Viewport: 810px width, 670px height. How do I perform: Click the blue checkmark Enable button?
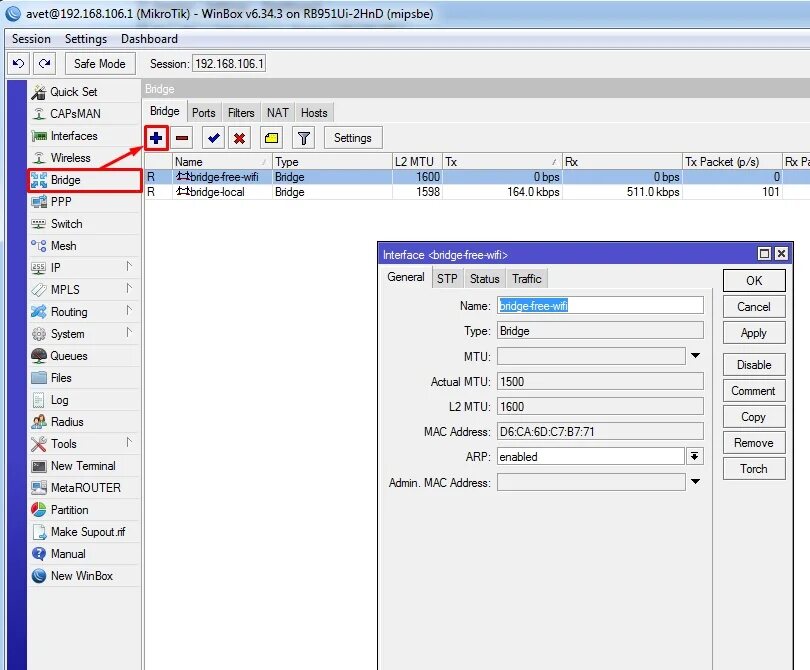coord(213,138)
